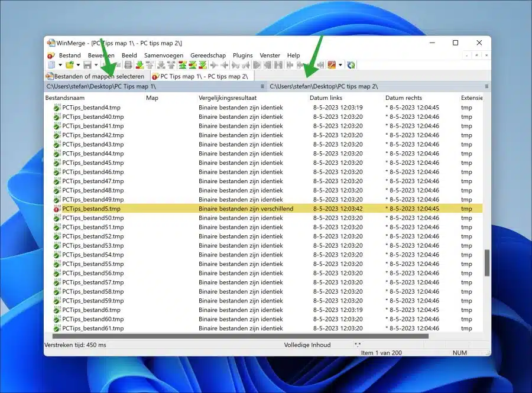Screen dimensions: 532x393
Task: Click the New document toolbar icon
Action: 51,65
